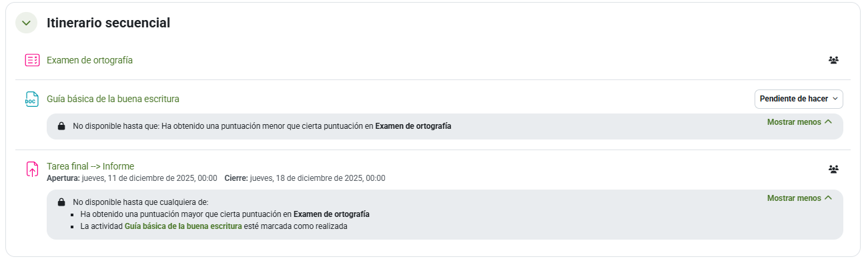Click group mode icon beside Examen de ortografía
The image size is (868, 259).
(833, 60)
